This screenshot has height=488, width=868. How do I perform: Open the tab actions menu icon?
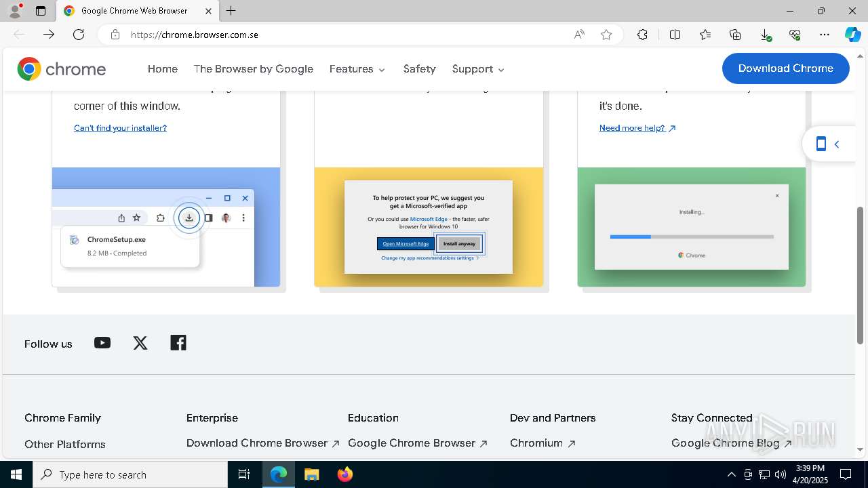coord(41,11)
